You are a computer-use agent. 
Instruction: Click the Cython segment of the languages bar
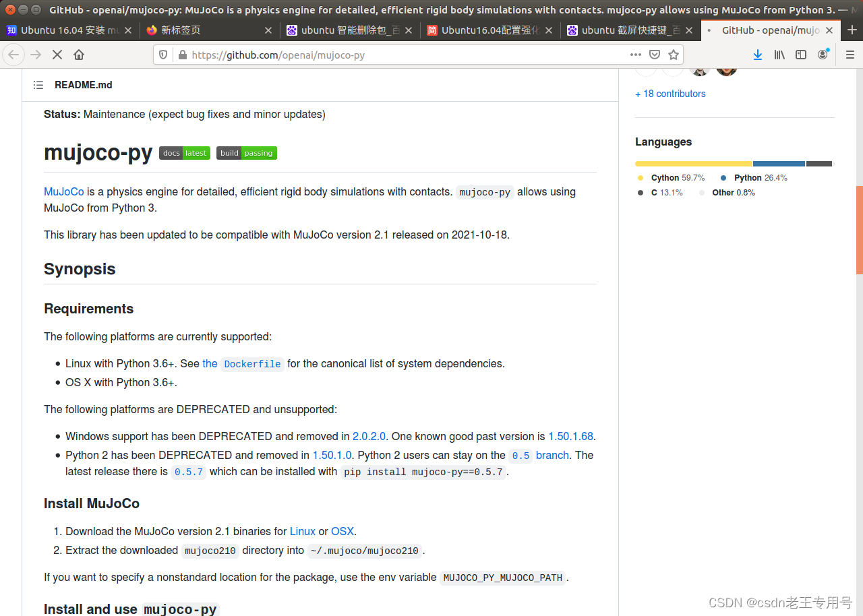(693, 163)
